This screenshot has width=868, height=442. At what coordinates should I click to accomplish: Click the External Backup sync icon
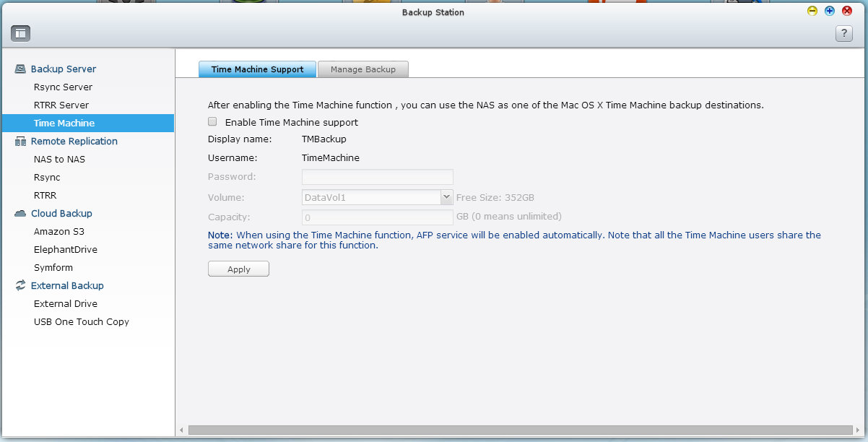tap(20, 286)
